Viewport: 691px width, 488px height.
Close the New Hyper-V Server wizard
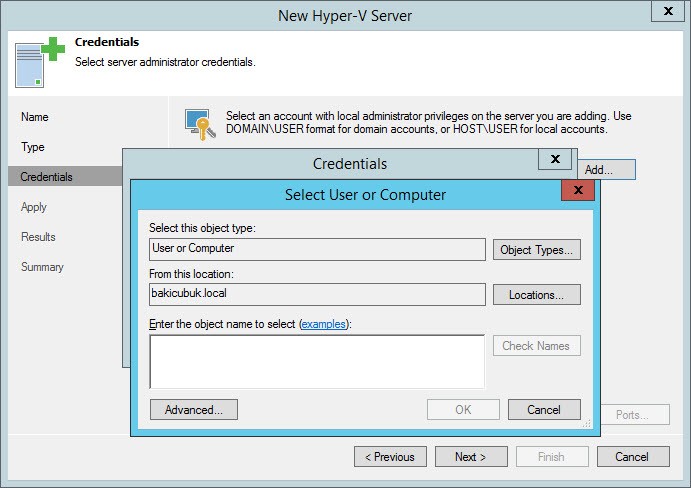point(668,11)
